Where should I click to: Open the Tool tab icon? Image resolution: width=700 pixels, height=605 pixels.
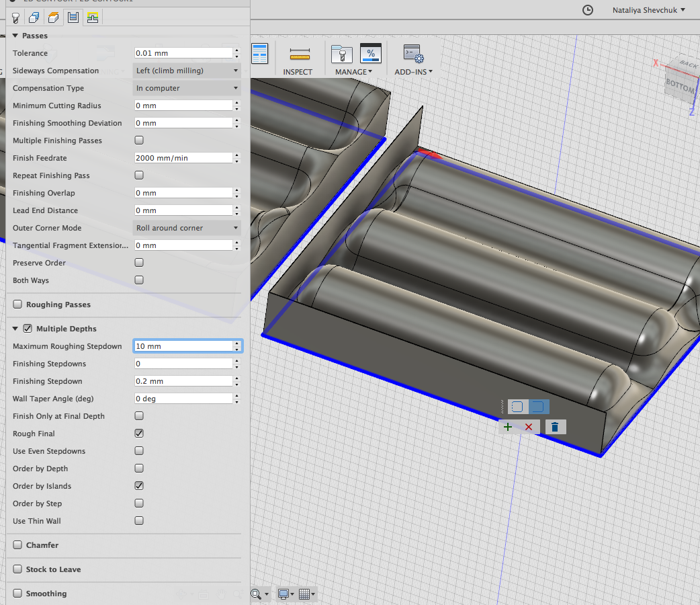coord(15,17)
